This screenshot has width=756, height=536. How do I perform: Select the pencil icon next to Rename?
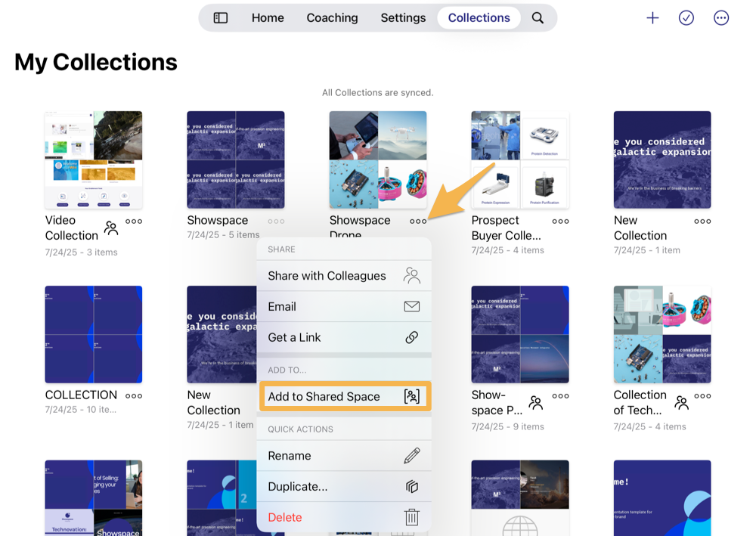point(412,455)
